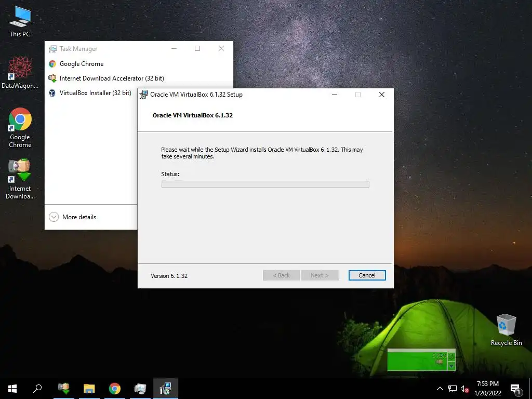This screenshot has height=399, width=532.
Task: Minimize the Task Manager window
Action: (174, 48)
